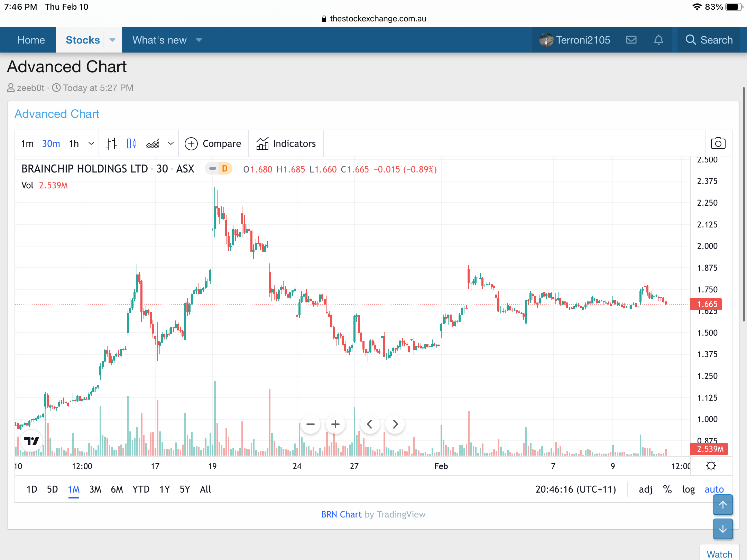
Task: Open inbox envelope icon
Action: (631, 40)
